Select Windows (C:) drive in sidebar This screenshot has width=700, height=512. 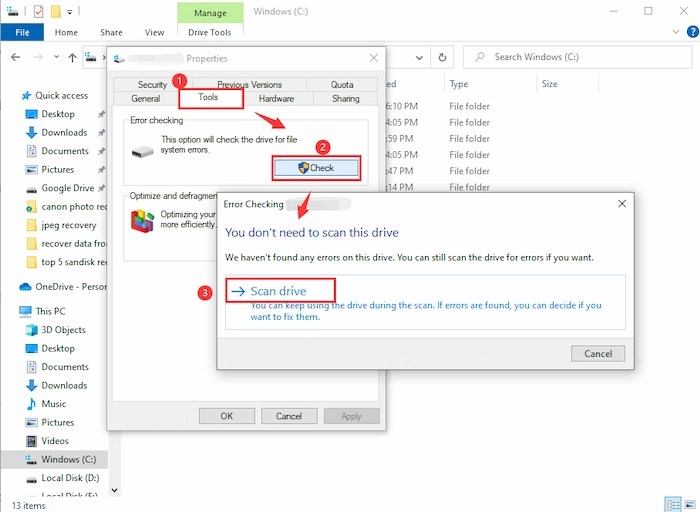(x=54, y=459)
